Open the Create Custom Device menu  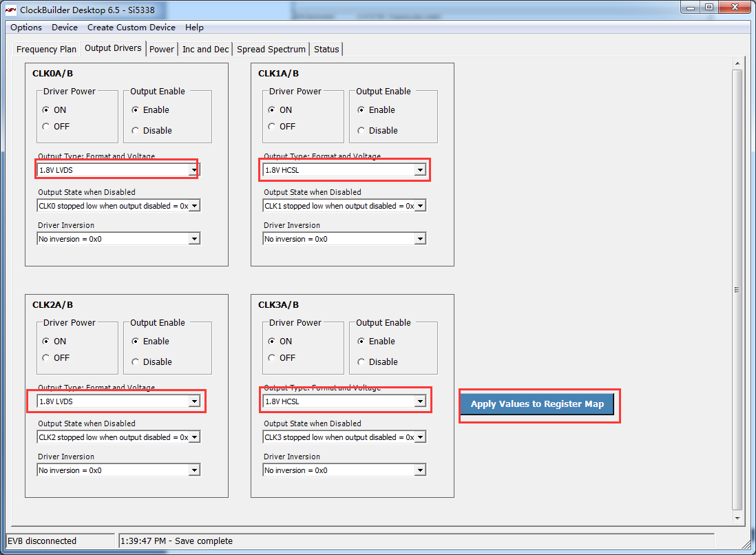(131, 28)
